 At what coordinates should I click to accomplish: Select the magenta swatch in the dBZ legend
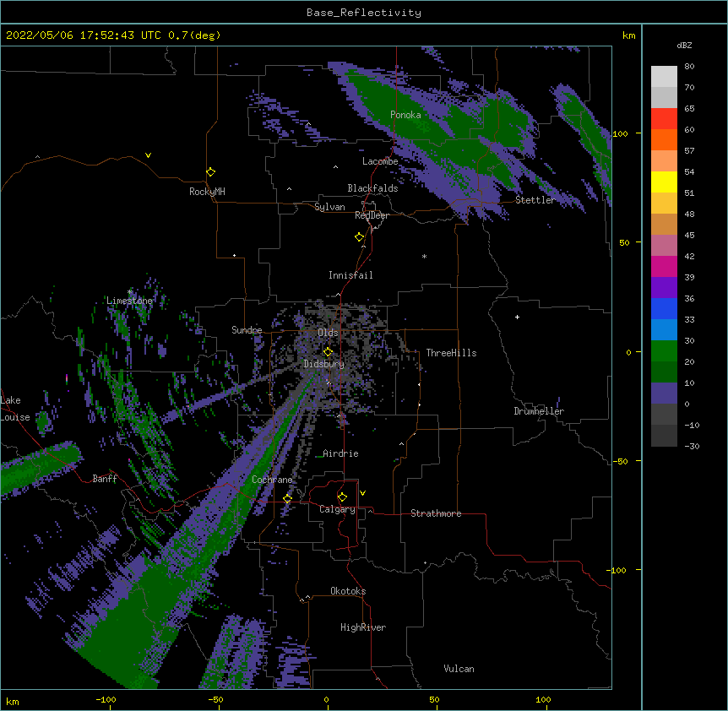click(664, 266)
